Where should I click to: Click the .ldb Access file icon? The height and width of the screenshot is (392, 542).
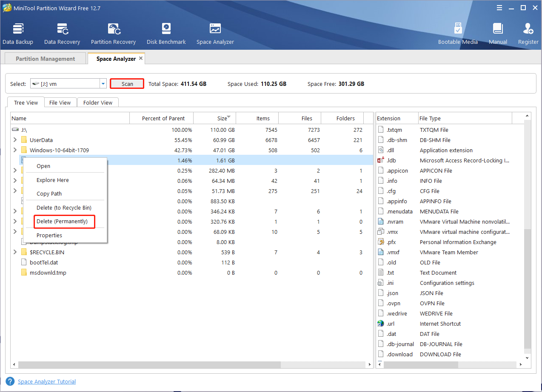point(381,160)
